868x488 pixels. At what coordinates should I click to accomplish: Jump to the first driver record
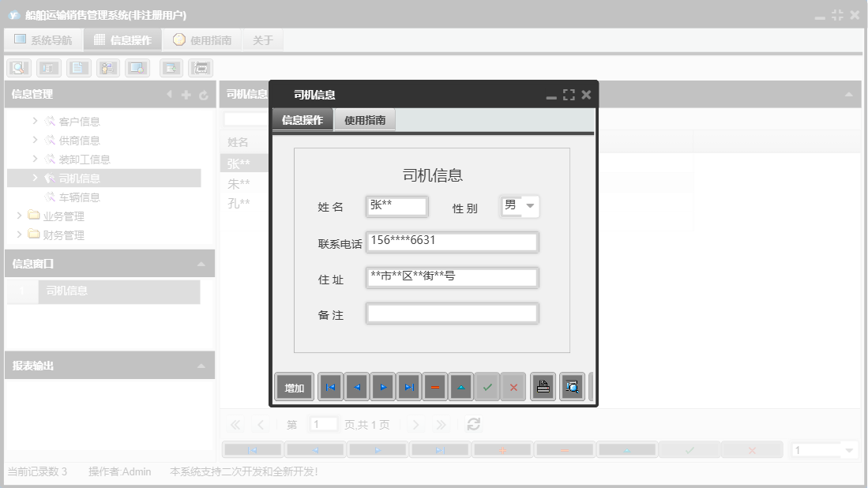(330, 386)
